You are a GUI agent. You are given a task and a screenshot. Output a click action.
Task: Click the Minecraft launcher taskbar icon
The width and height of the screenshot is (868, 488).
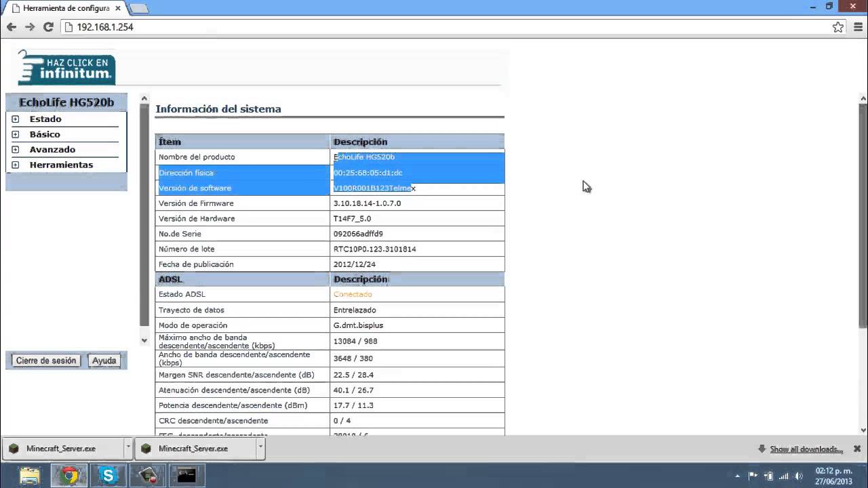click(x=148, y=476)
